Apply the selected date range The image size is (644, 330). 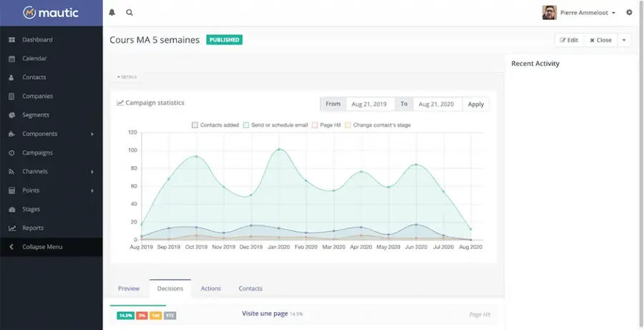pos(476,105)
